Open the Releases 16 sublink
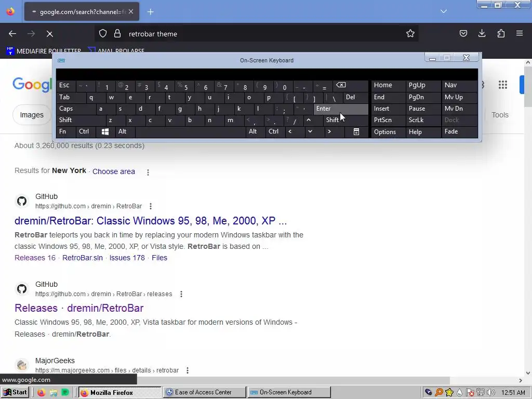Viewport: 532px width, 399px height. click(x=35, y=258)
